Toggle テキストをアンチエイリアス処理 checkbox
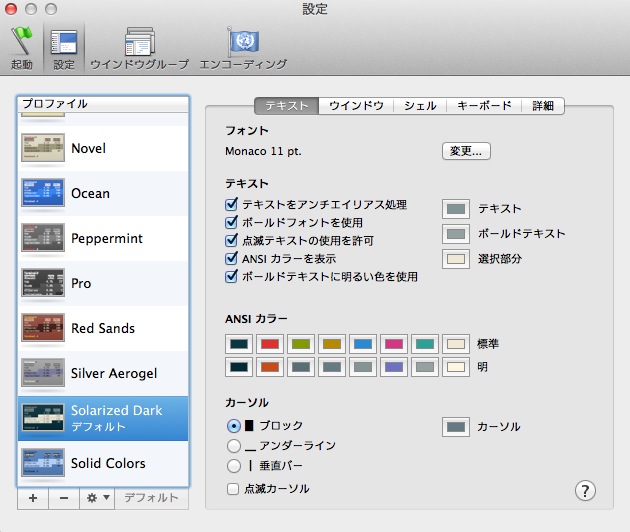 tap(233, 204)
